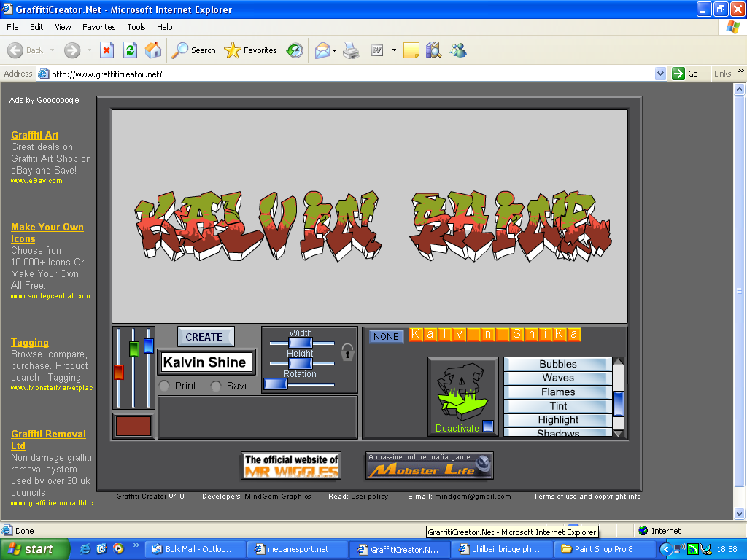Click the Back arrow button
This screenshot has width=747, height=560.
26,50
